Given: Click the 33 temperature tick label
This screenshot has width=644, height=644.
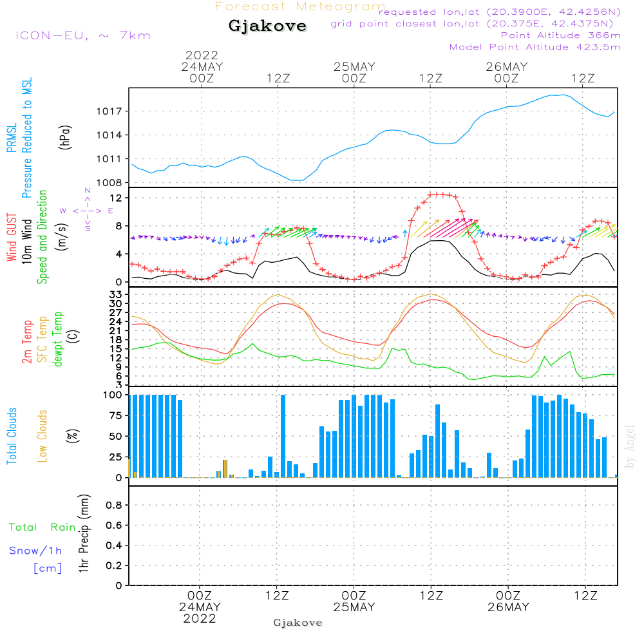Looking at the screenshot, I should (x=115, y=294).
